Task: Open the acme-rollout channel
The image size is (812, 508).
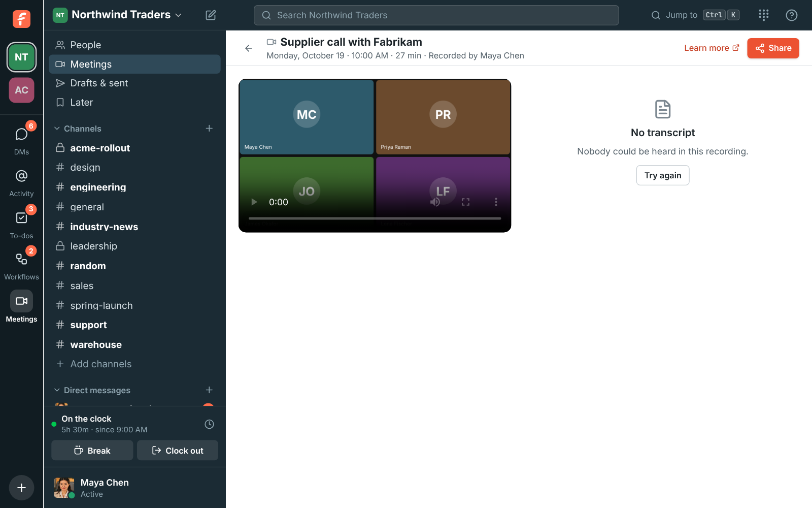Action: 134,148
